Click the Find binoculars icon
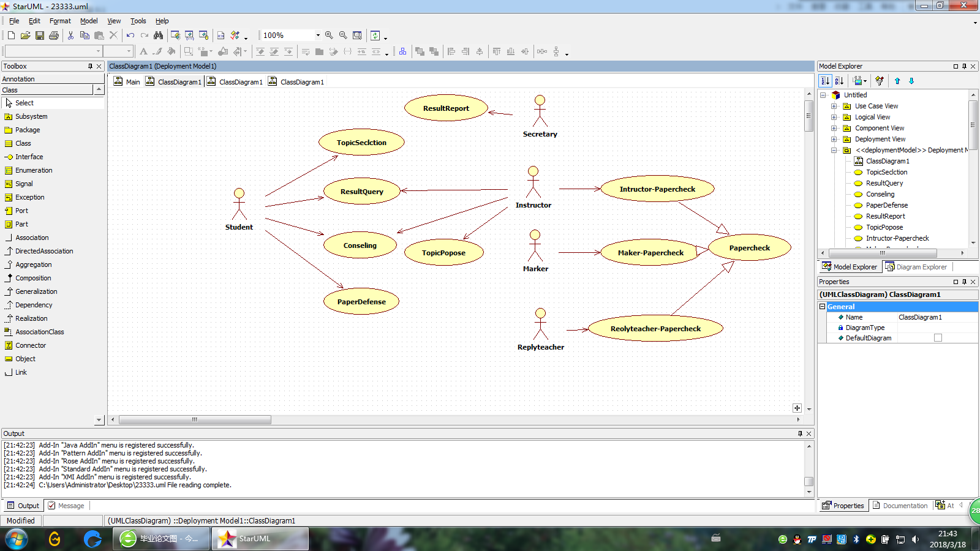This screenshot has width=980, height=551. (x=159, y=36)
